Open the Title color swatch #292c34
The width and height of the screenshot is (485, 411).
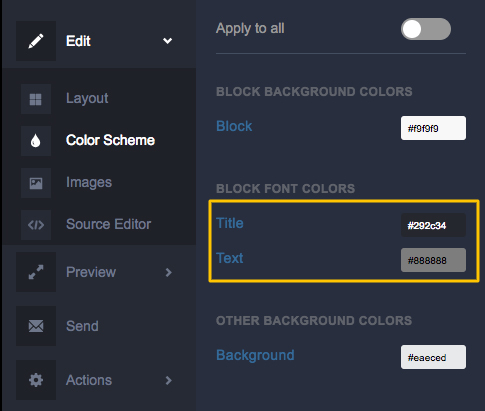coord(433,225)
